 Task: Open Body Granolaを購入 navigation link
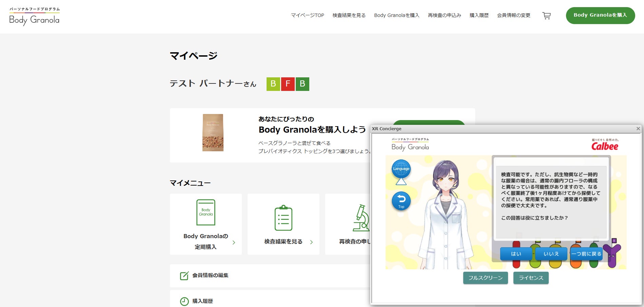tap(397, 15)
